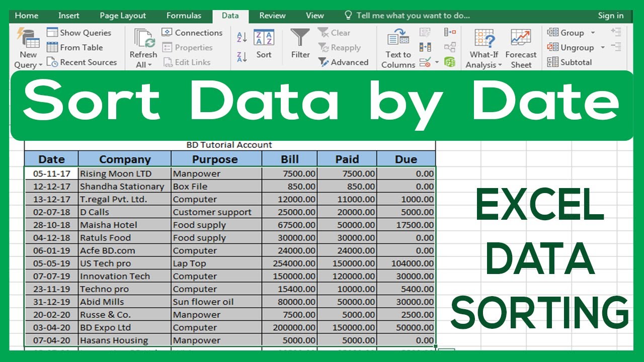The height and width of the screenshot is (362, 644).
Task: Click the Data Validation icon
Action: pos(425,62)
